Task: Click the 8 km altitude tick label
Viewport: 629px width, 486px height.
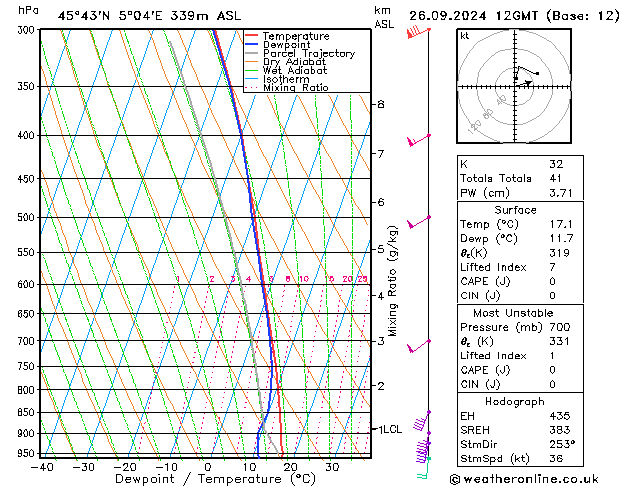Action: click(381, 104)
